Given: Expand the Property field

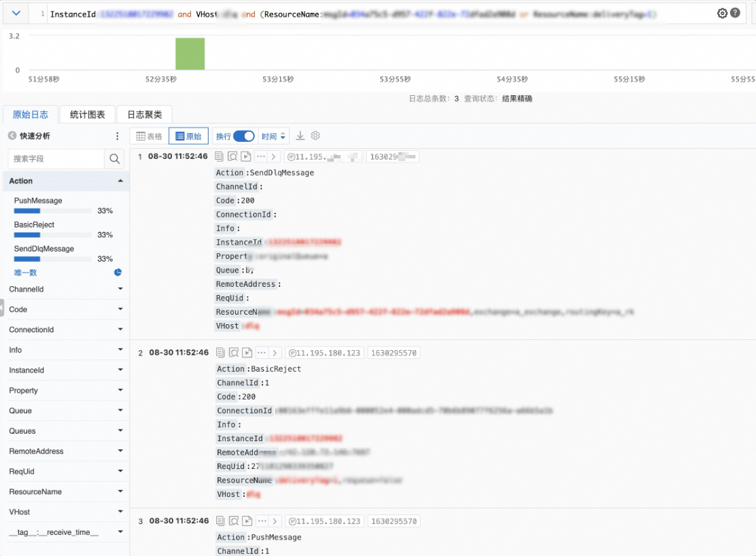Looking at the screenshot, I should coord(65,390).
